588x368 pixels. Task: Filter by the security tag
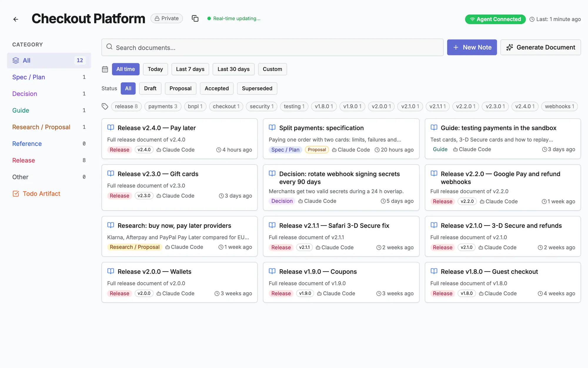262,106
